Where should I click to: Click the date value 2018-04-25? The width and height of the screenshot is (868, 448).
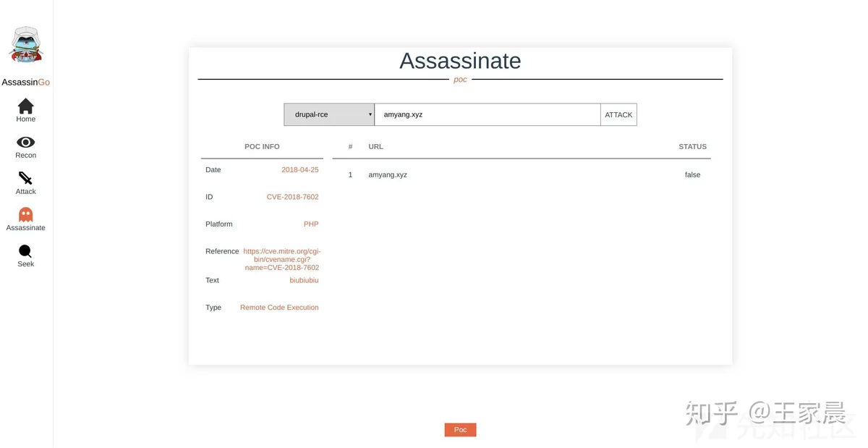click(x=300, y=169)
